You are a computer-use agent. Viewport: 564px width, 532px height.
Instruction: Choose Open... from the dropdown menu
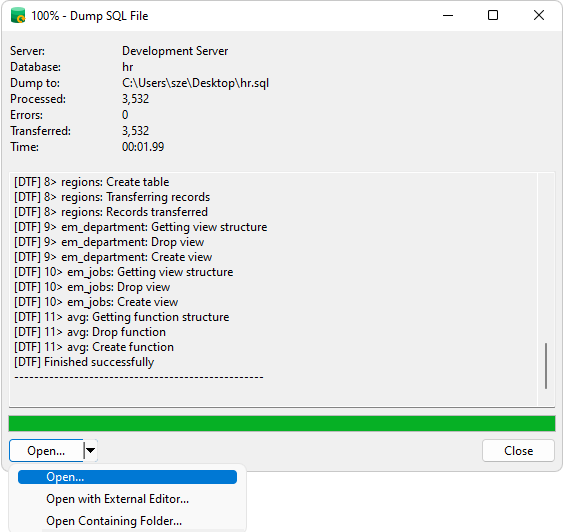127,477
